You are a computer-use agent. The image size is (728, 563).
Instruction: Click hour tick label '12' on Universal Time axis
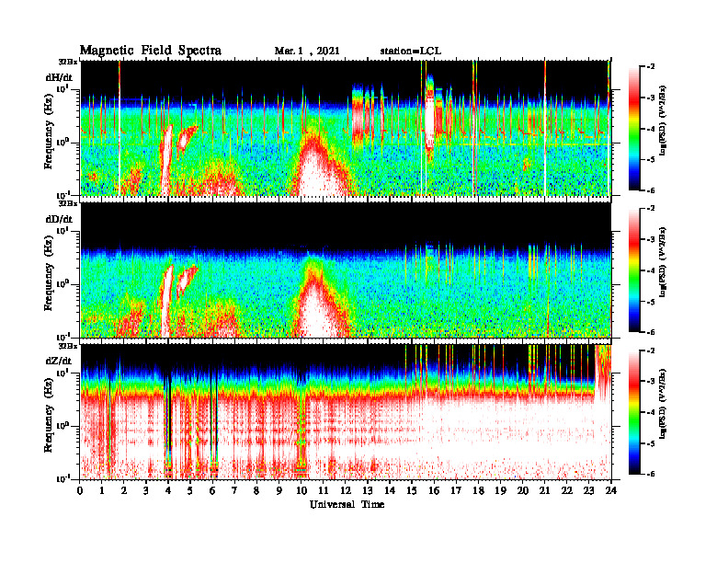point(346,490)
